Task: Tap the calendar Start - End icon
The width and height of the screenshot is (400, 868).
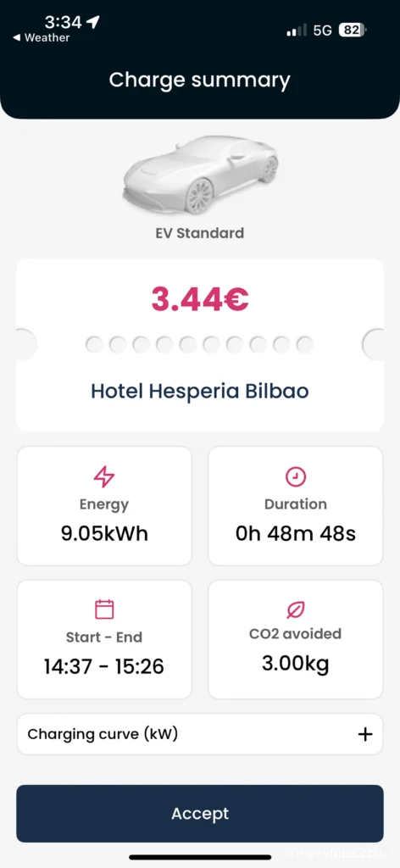Action: coord(104,609)
